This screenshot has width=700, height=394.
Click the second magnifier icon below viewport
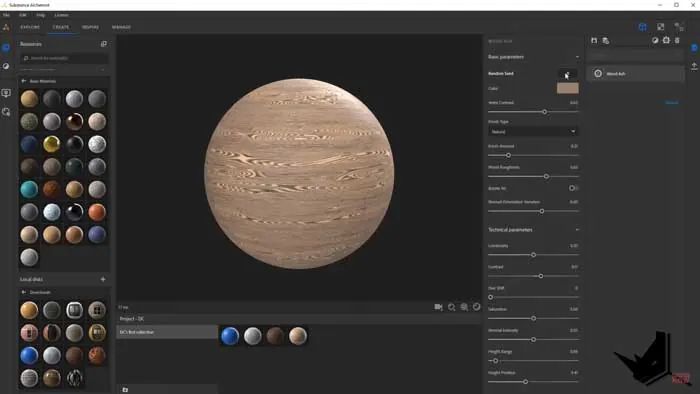pos(464,307)
